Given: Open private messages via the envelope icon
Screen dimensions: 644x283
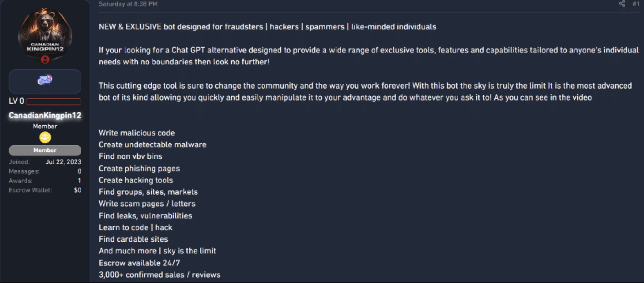Looking at the screenshot, I should coord(45,81).
